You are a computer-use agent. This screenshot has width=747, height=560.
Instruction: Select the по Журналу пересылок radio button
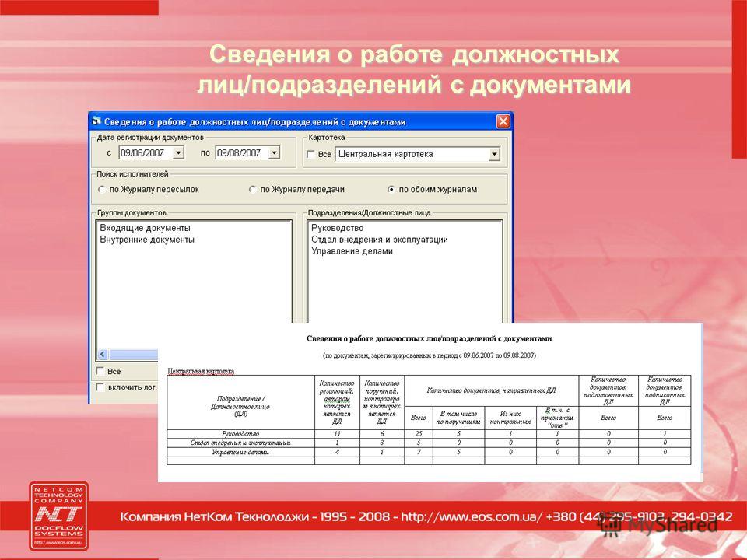pos(102,190)
